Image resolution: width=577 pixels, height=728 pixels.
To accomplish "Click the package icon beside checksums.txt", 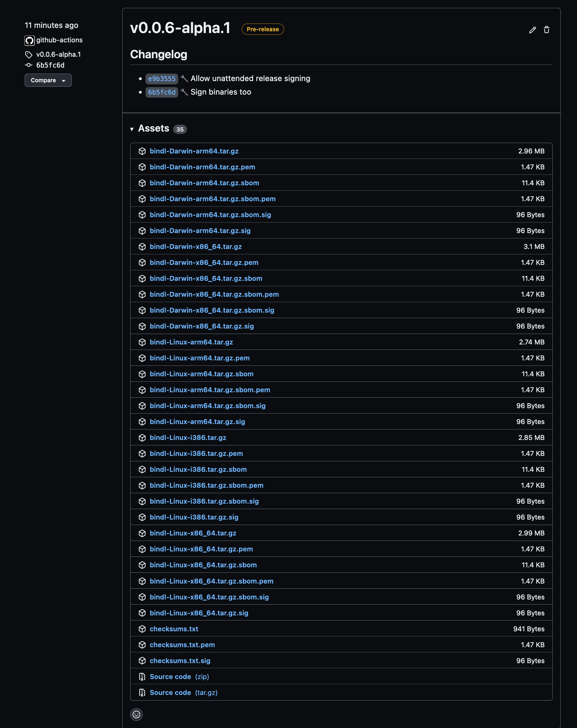I will pyautogui.click(x=142, y=629).
